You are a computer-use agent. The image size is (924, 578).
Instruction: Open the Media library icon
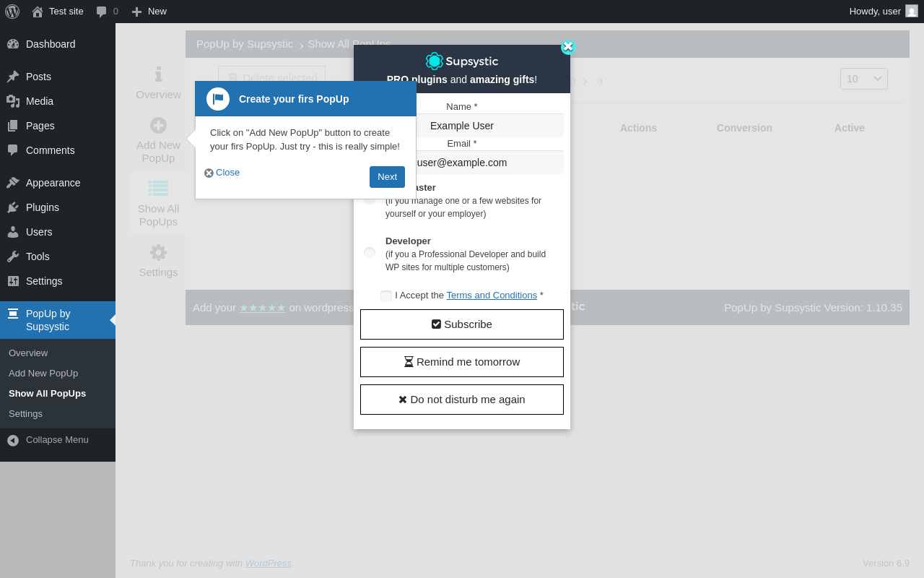pyautogui.click(x=13, y=101)
